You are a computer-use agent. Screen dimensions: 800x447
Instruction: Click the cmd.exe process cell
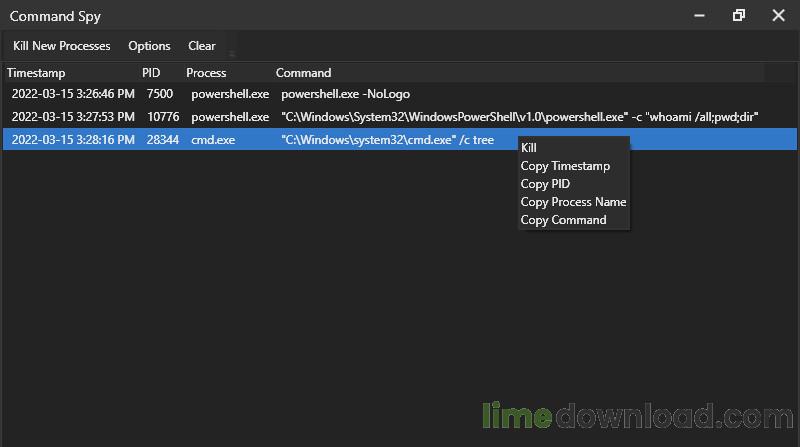(x=213, y=140)
